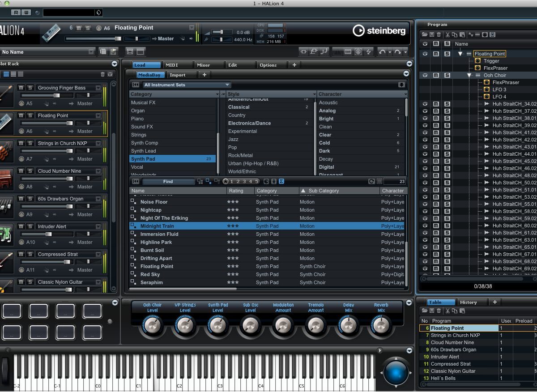
Task: Mute the Grooving Finger Bass slot
Action: pyautogui.click(x=21, y=88)
